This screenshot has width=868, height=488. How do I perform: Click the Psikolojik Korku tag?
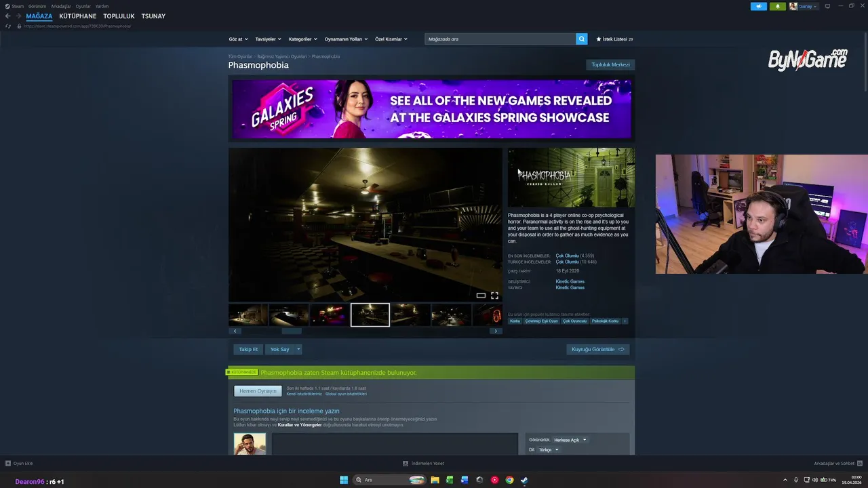tap(605, 321)
